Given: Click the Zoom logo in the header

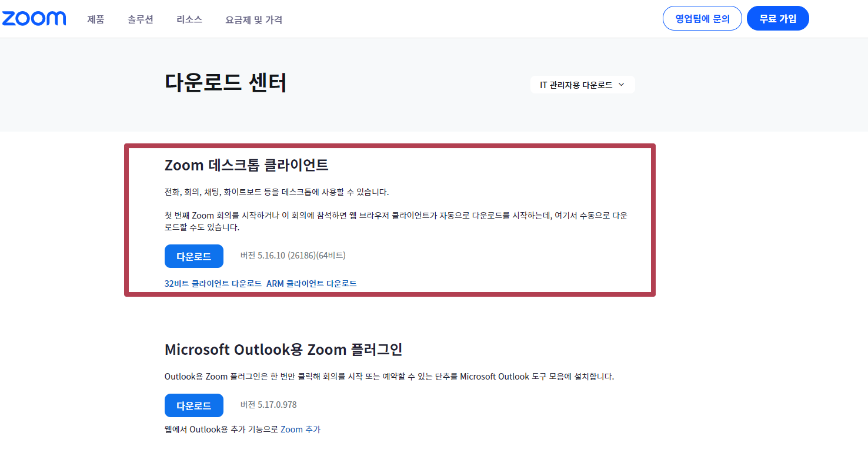Looking at the screenshot, I should click(34, 19).
